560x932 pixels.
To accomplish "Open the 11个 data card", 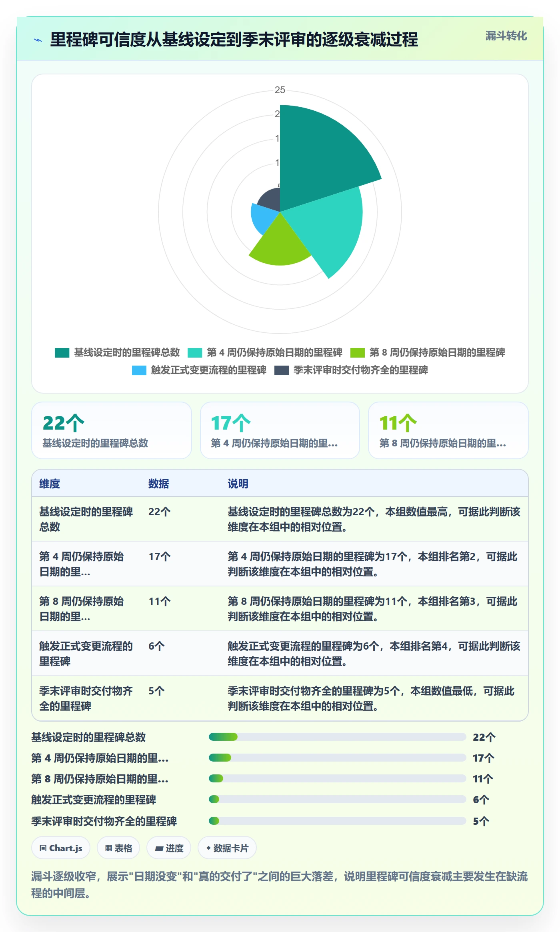I will click(448, 430).
